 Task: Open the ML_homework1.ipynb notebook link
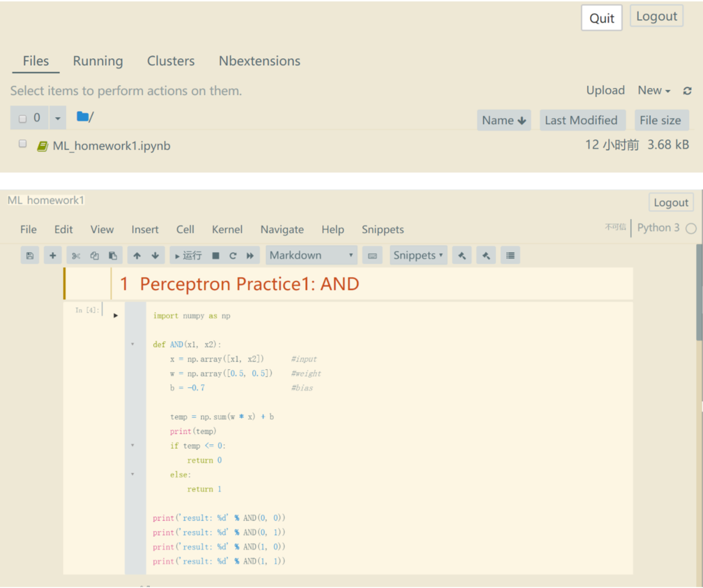coord(111,146)
